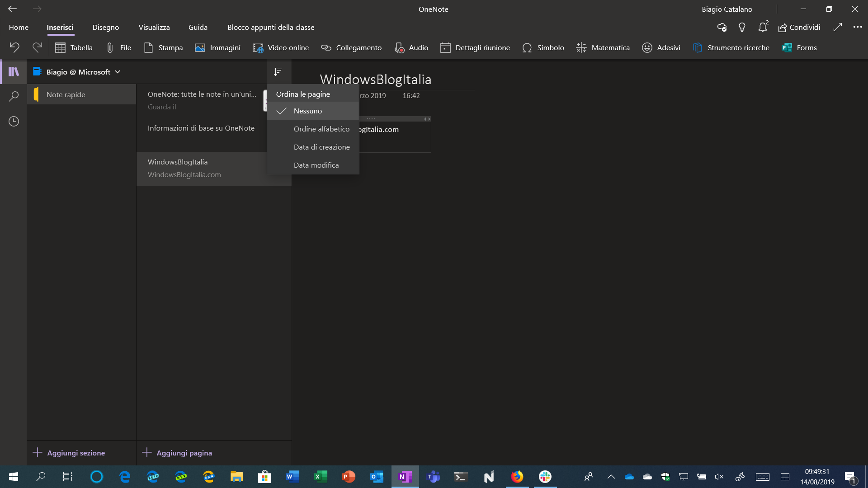Click the WindowsBlogItalia page title
The width and height of the screenshot is (868, 488).
point(375,80)
